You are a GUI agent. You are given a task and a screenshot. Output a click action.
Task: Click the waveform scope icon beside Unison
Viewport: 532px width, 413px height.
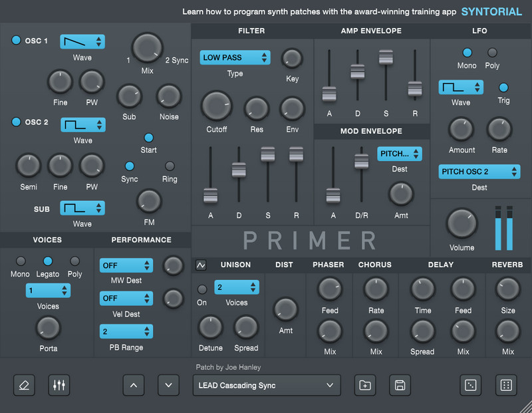201,265
